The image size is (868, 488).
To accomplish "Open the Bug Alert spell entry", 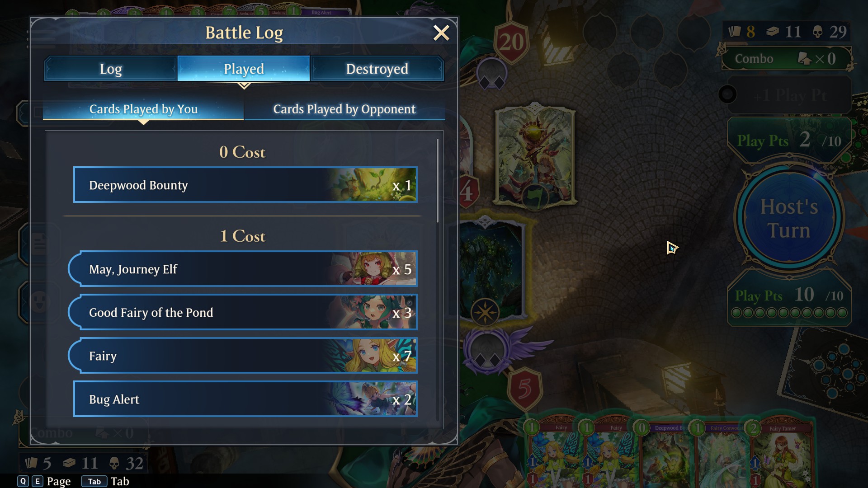I will [x=245, y=399].
